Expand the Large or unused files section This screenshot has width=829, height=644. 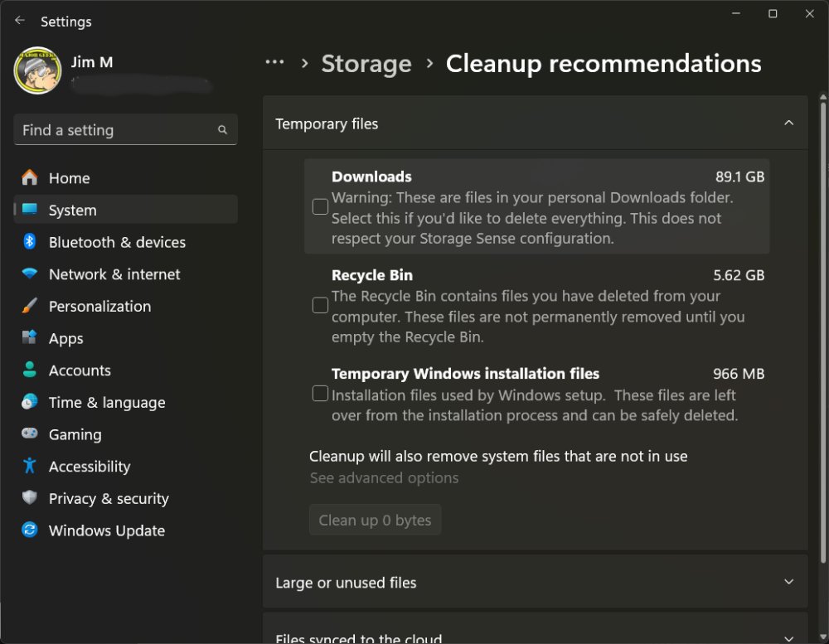(788, 583)
